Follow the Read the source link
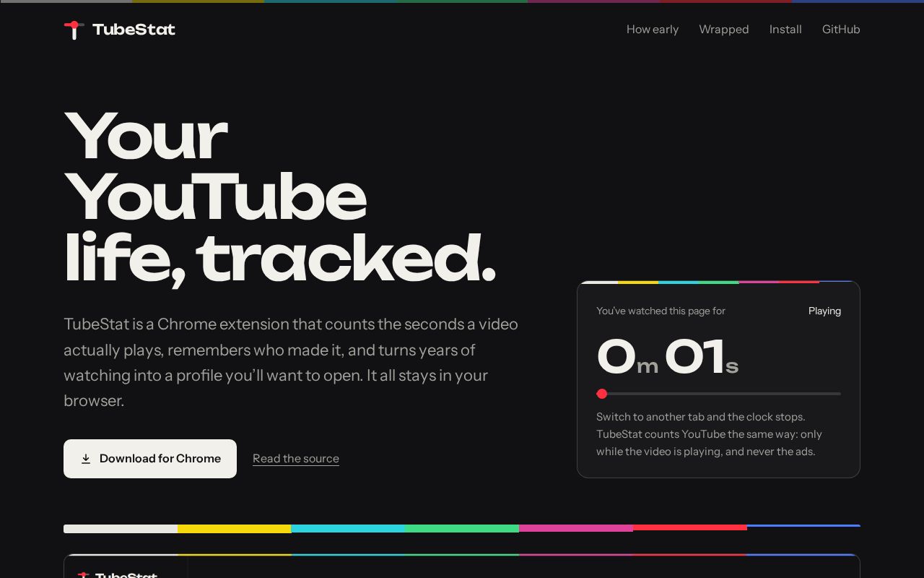 pos(296,459)
